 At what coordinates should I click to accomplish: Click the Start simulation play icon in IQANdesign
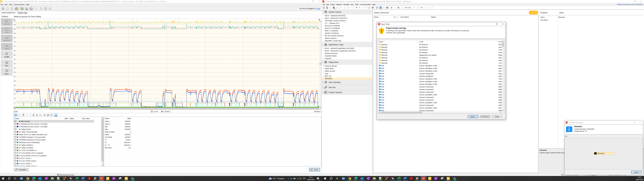(x=392, y=8)
